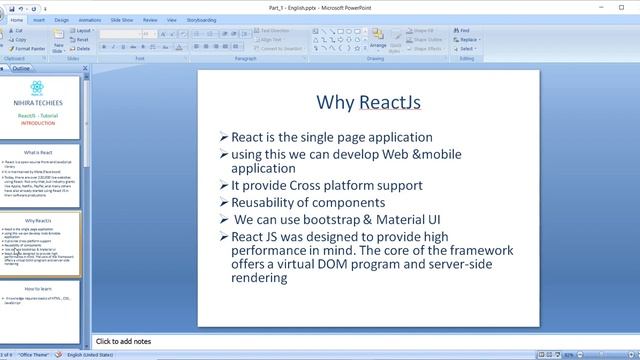Select the NIHIRA TECHIES title slide thumbnail
This screenshot has width=640, height=360.
pyautogui.click(x=39, y=107)
